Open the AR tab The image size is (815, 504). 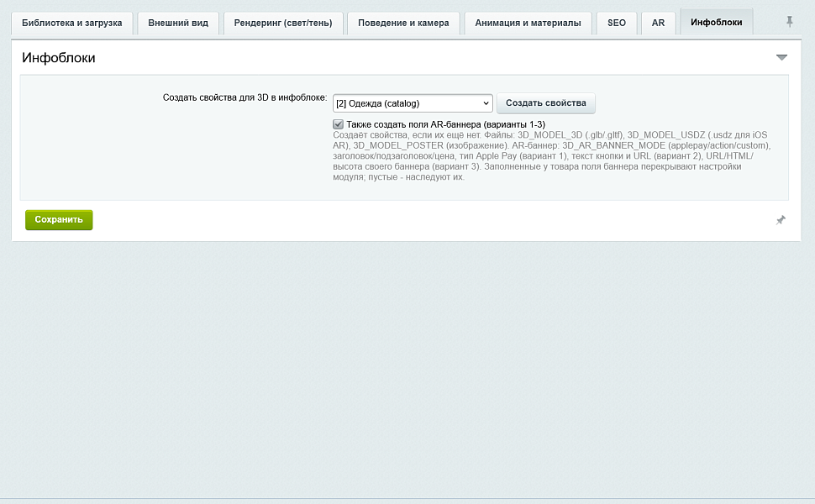pyautogui.click(x=658, y=23)
